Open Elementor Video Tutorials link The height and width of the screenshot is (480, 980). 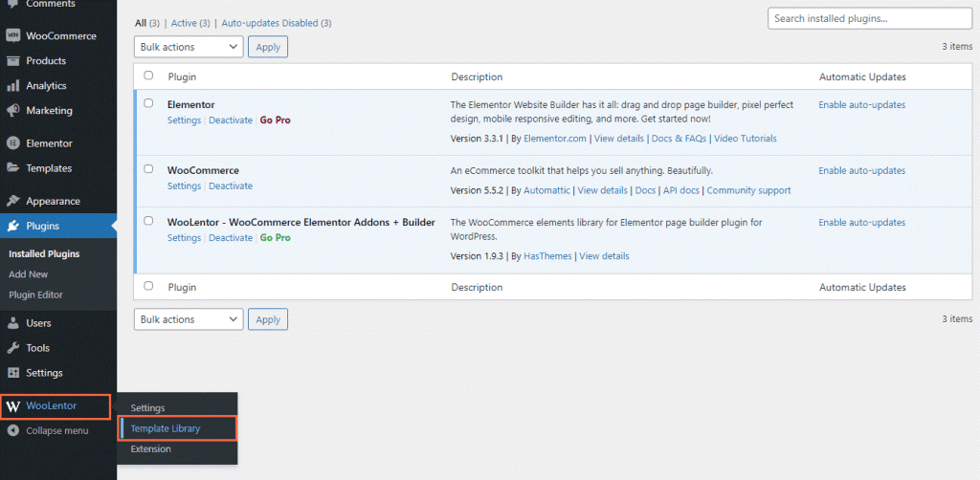pos(746,139)
